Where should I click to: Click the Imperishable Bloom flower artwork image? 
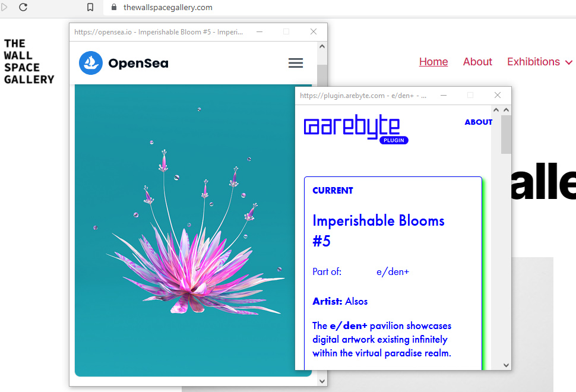click(x=193, y=230)
